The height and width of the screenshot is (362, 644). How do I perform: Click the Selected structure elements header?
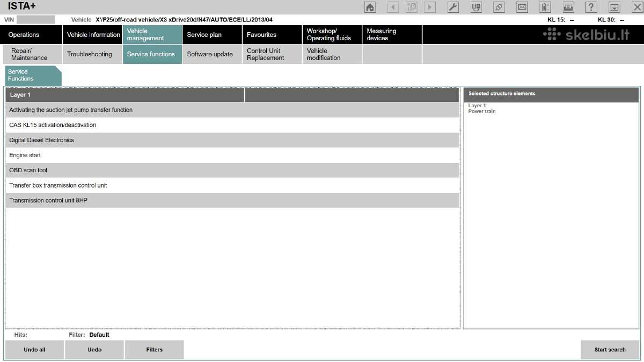(x=551, y=94)
